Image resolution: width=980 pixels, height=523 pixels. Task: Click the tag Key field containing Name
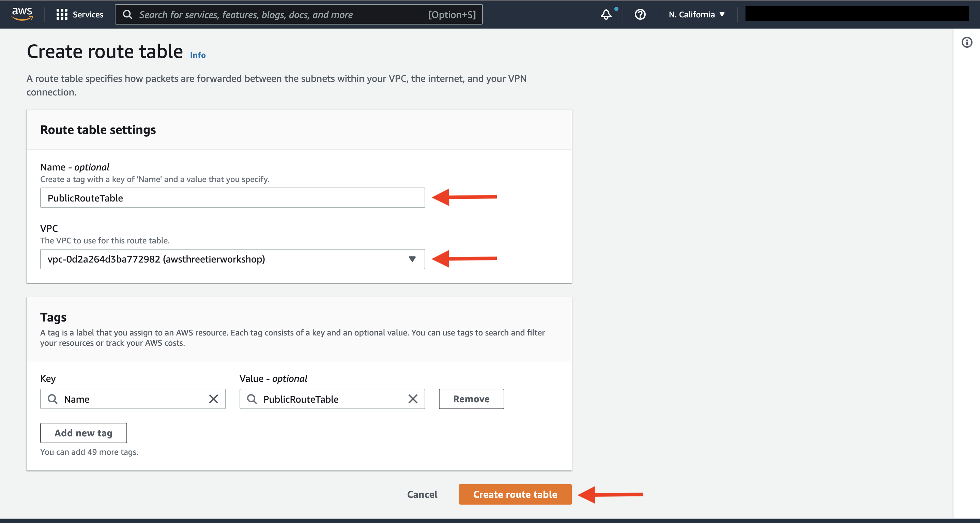pyautogui.click(x=133, y=399)
